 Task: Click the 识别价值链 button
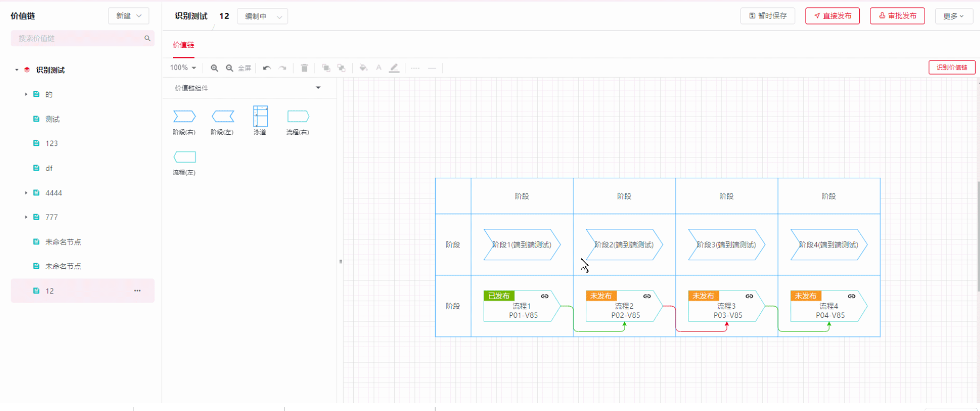tap(952, 68)
